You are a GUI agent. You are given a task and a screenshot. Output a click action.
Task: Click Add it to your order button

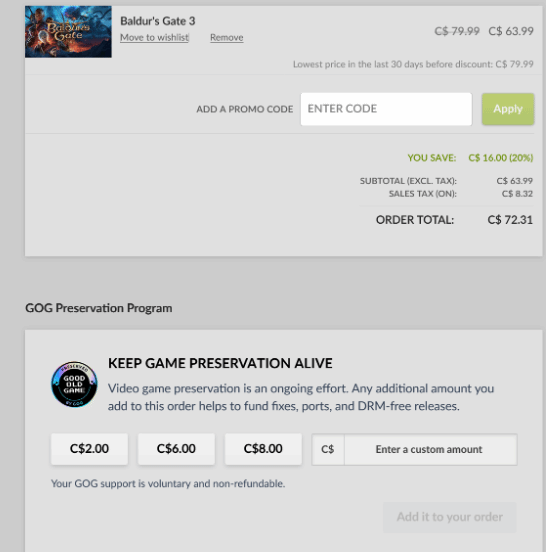[x=450, y=517]
